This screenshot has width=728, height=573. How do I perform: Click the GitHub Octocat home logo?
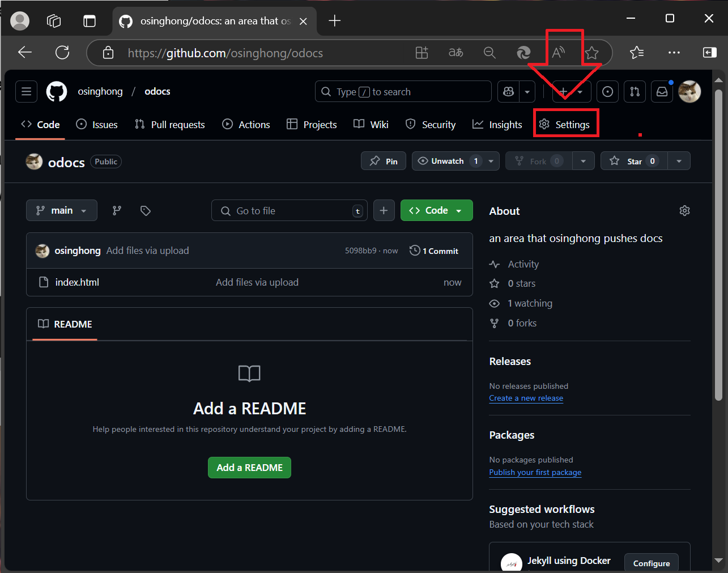(57, 91)
